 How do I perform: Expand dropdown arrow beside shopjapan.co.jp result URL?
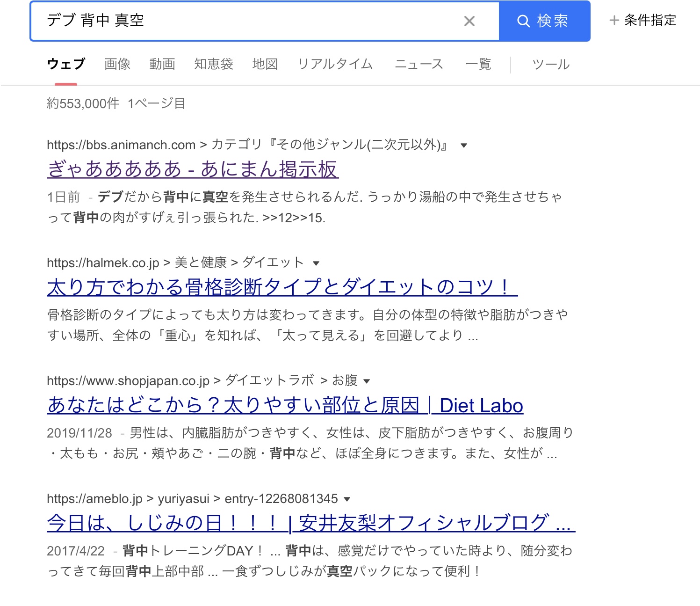(x=367, y=381)
